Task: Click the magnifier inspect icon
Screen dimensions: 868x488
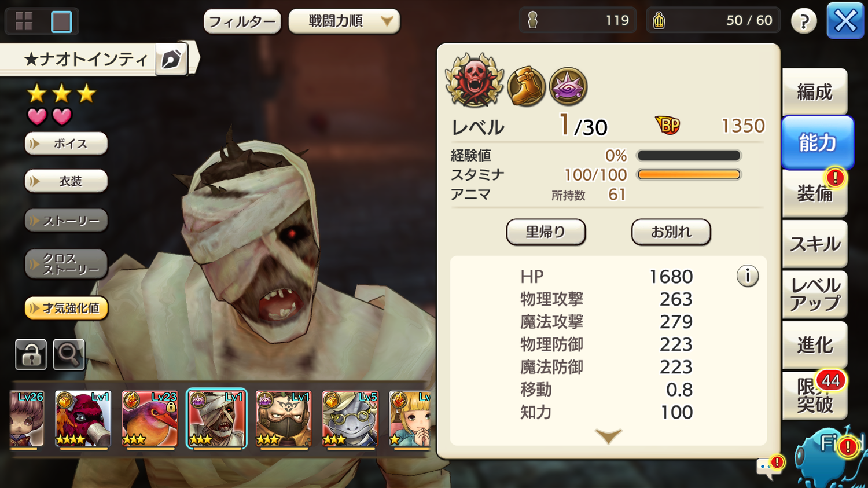Action: (69, 354)
